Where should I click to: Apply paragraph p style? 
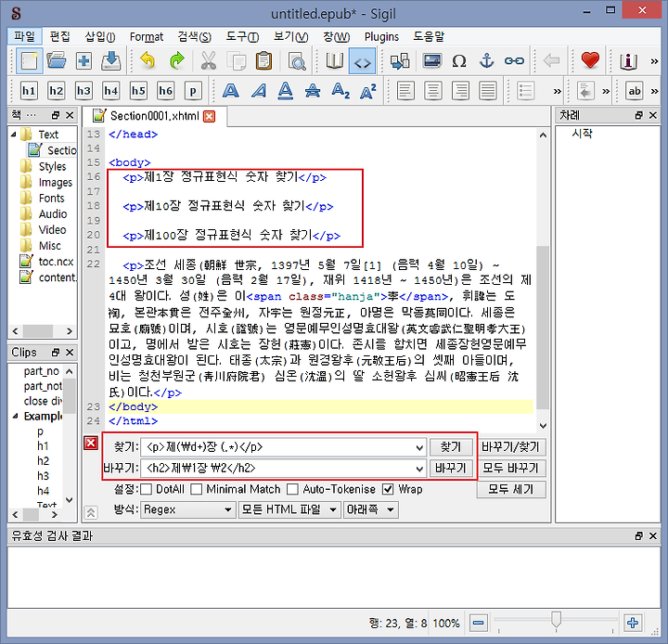tap(193, 91)
